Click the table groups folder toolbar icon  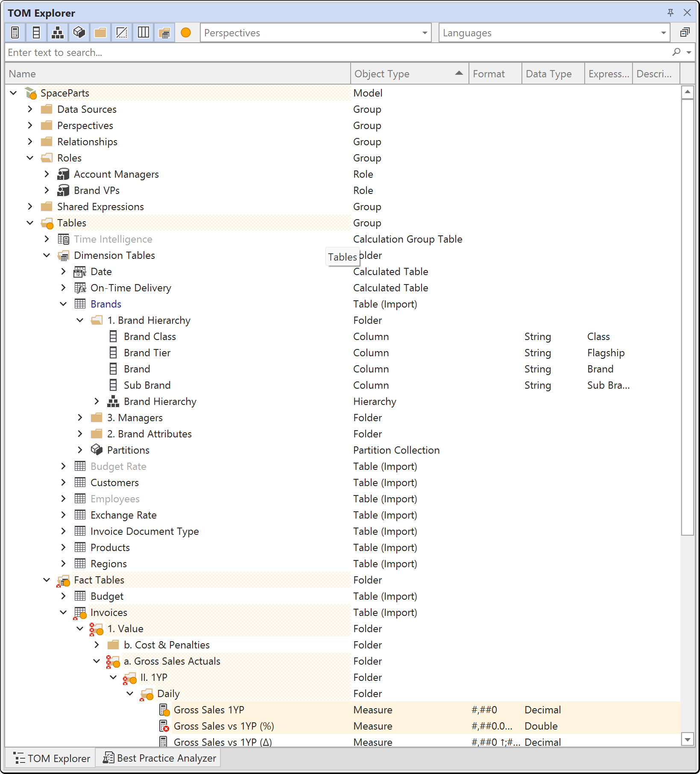(164, 32)
